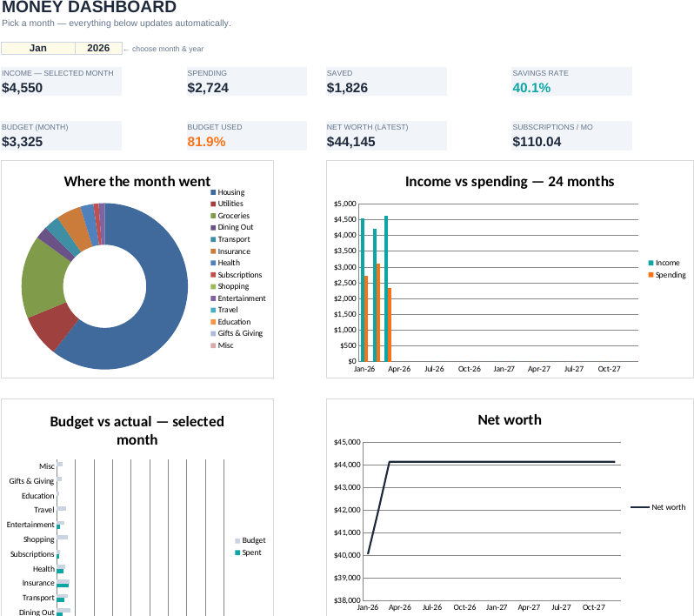Click the Entertainment legend entry in pie chart
This screenshot has width=694, height=616.
[x=238, y=298]
